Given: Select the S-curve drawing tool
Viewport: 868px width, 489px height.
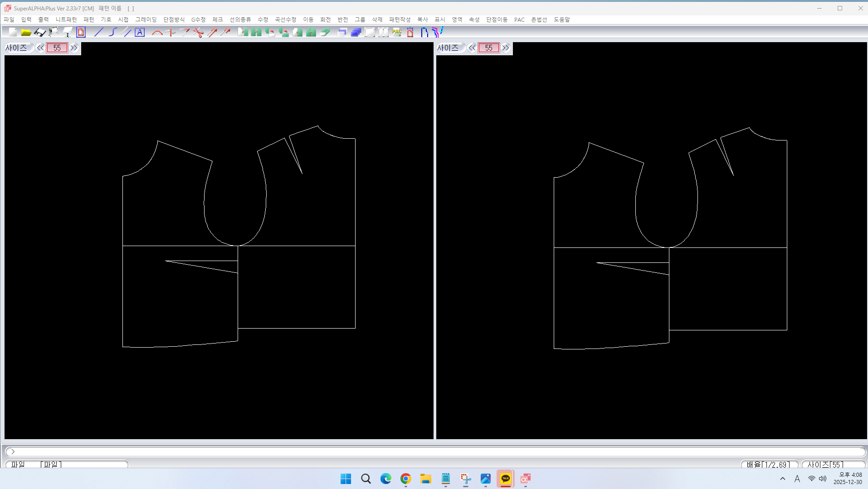Looking at the screenshot, I should 112,32.
